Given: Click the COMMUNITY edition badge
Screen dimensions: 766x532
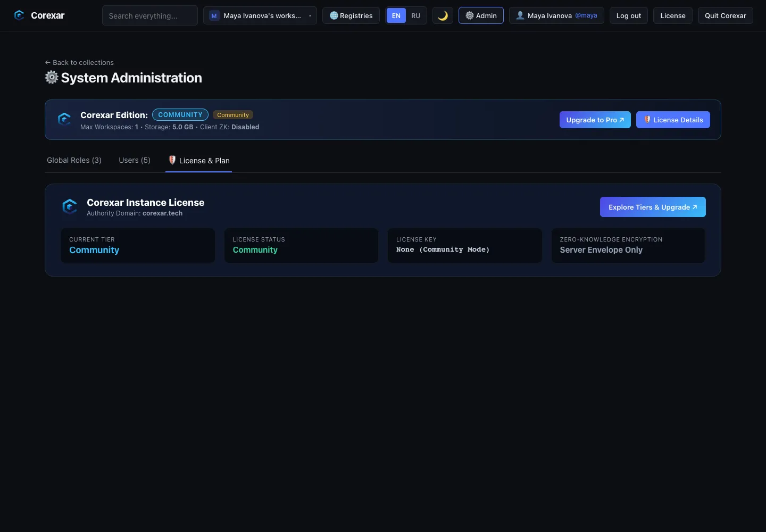Looking at the screenshot, I should point(180,114).
